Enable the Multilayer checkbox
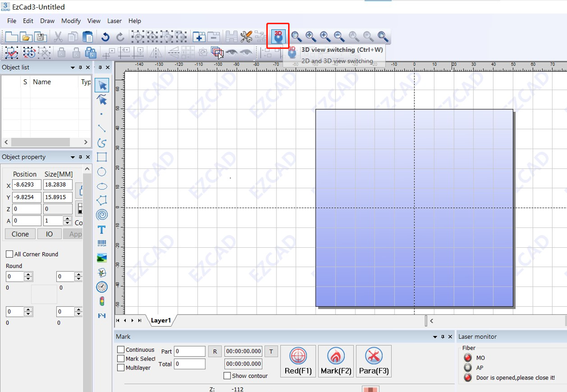567x392 pixels. (x=121, y=368)
